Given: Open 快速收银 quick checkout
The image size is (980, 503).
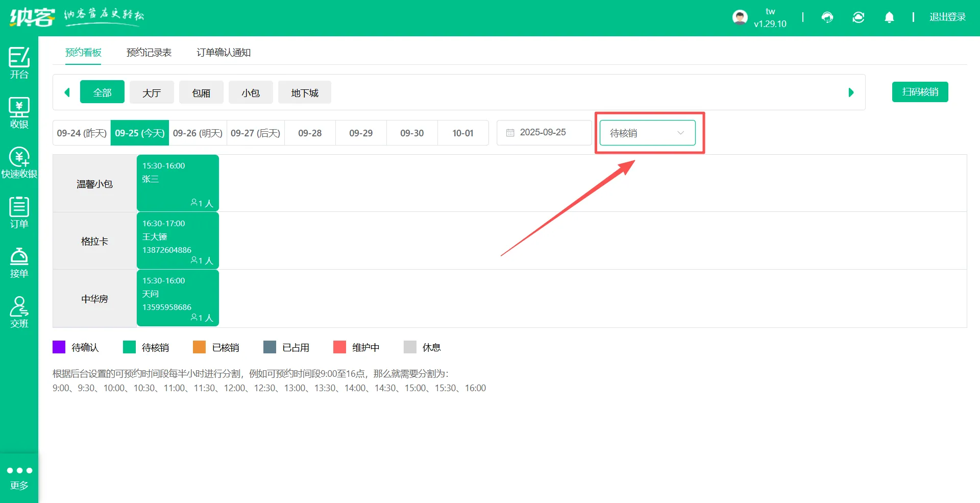Looking at the screenshot, I should pos(19,162).
